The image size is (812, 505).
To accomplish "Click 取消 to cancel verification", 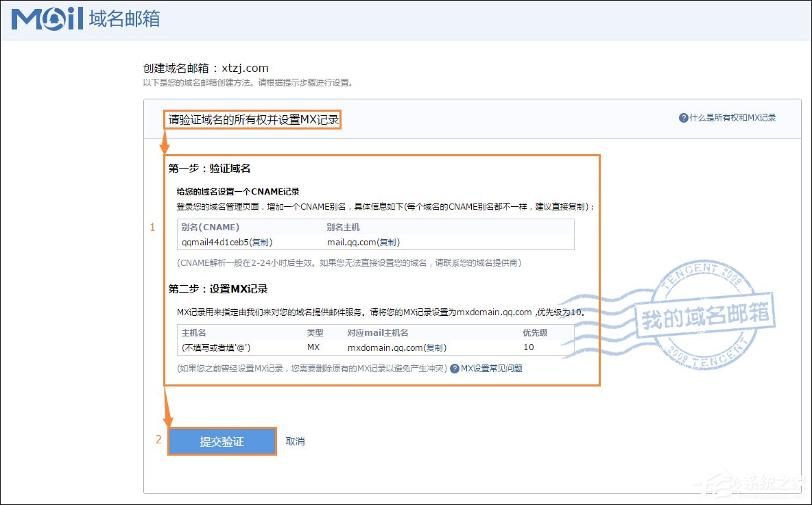I will coord(295,441).
